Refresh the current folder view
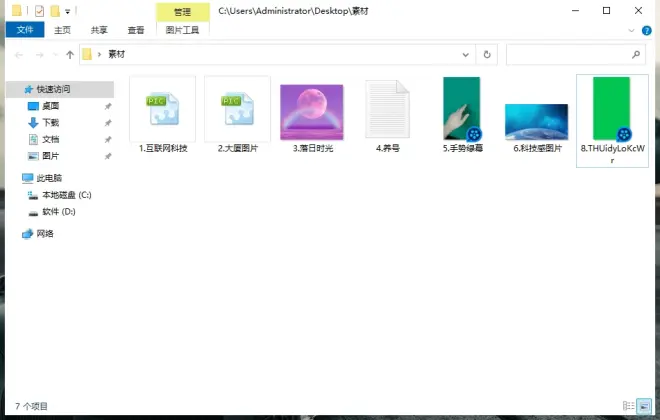Screen dimensions: 660x420 (x=487, y=54)
